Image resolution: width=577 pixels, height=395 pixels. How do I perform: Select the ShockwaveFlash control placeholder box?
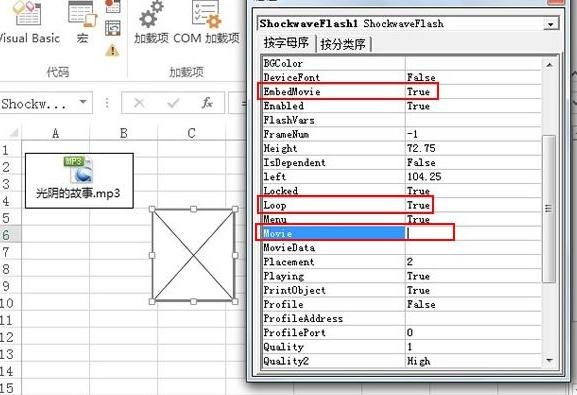pos(194,255)
